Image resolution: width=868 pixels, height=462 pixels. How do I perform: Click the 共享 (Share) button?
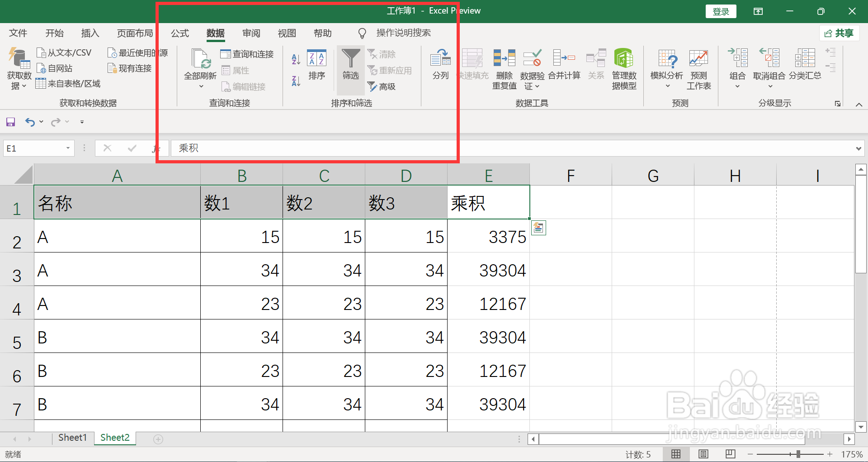pos(839,33)
